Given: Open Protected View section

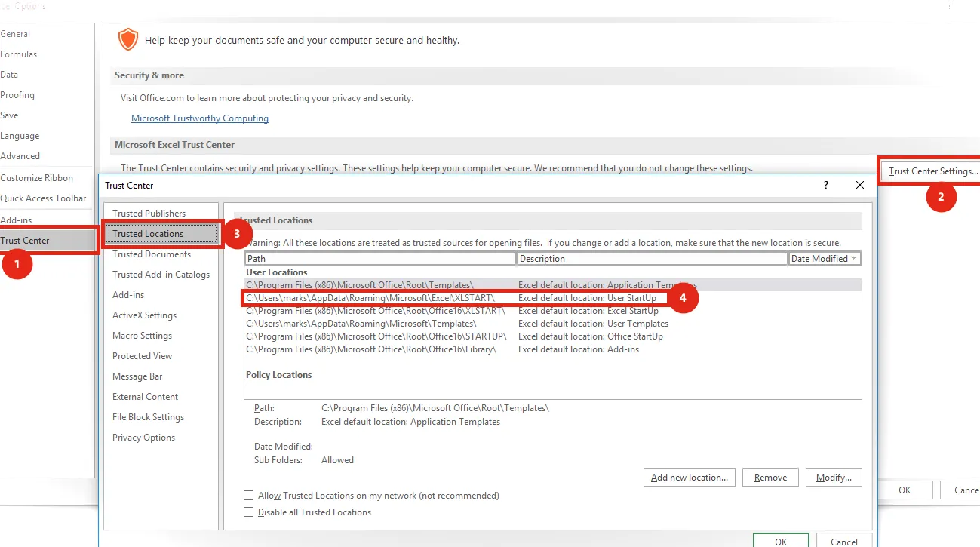Looking at the screenshot, I should (142, 356).
